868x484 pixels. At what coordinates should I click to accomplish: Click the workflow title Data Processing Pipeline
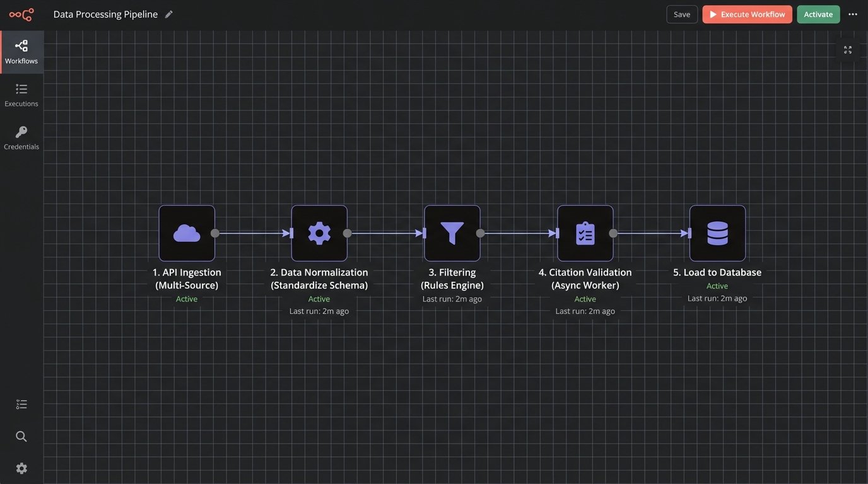105,13
